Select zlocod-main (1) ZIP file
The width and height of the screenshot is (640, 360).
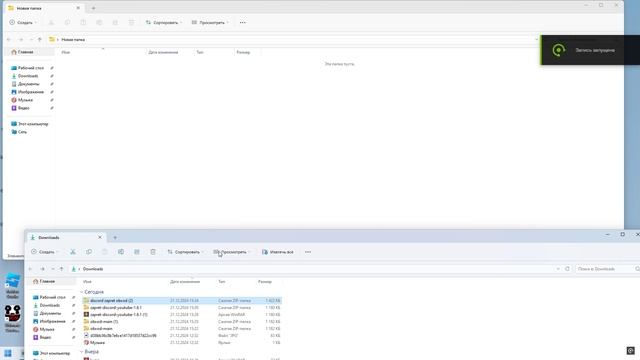coord(182,322)
